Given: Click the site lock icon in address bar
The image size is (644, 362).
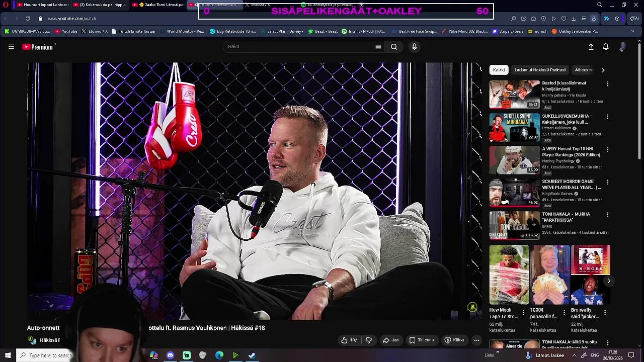Looking at the screenshot, I should click(x=41, y=19).
